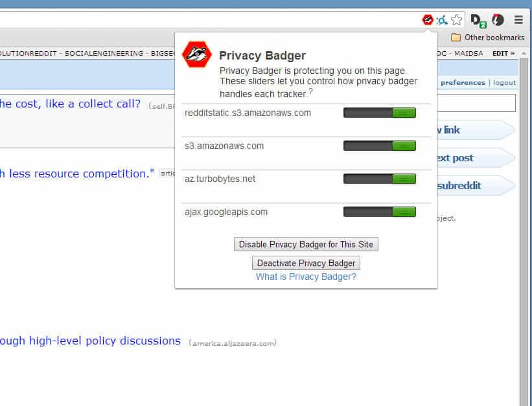Image resolution: width=532 pixels, height=406 pixels.
Task: Click the reddit search input field
Action: tap(477, 103)
